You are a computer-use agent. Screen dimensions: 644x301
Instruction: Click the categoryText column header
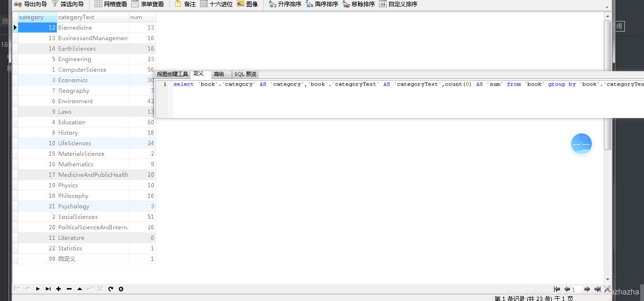(x=93, y=17)
